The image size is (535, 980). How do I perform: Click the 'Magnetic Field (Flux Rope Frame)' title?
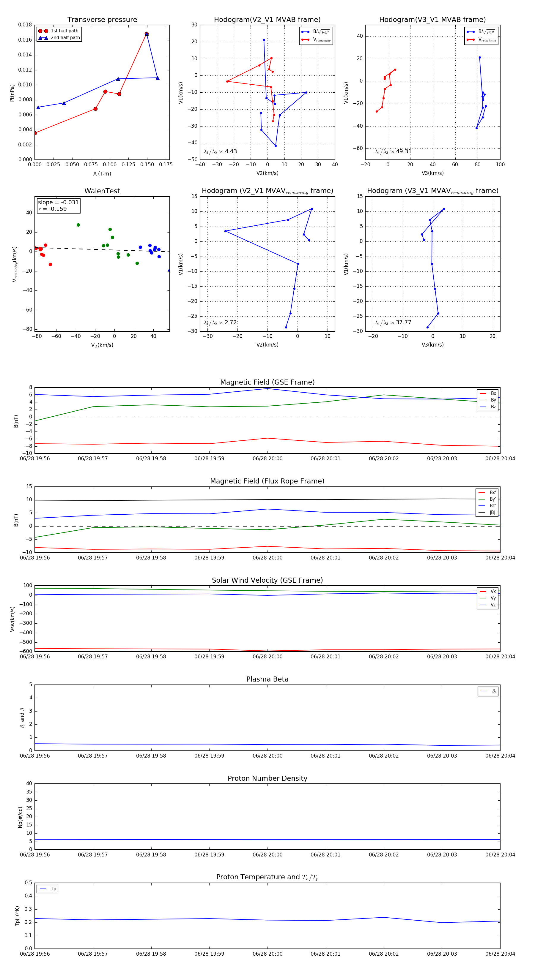pyautogui.click(x=267, y=481)
